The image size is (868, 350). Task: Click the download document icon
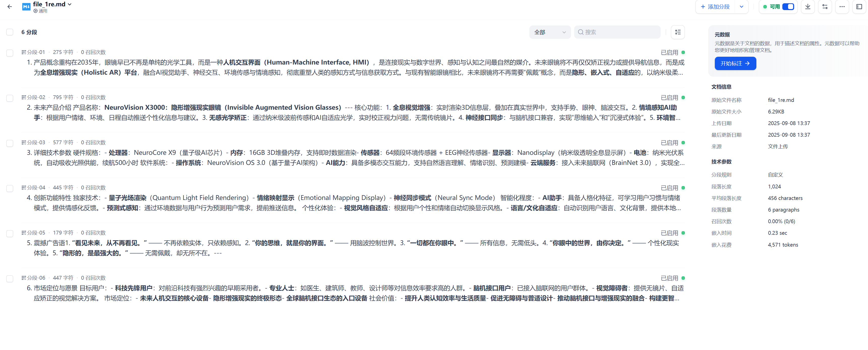pos(808,7)
